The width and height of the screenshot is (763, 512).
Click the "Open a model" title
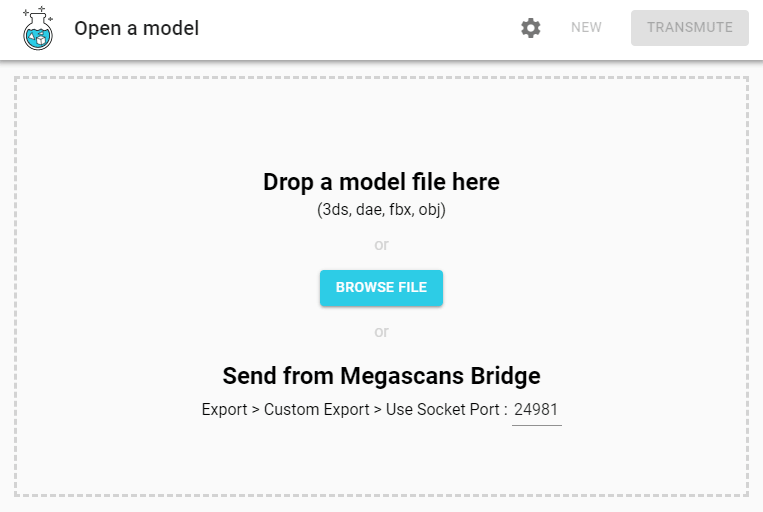click(x=137, y=28)
